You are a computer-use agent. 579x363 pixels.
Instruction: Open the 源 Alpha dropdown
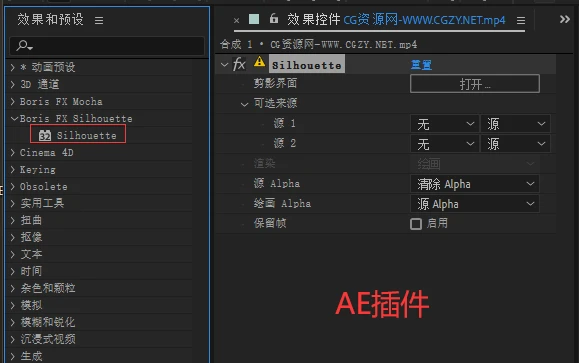[x=474, y=184]
